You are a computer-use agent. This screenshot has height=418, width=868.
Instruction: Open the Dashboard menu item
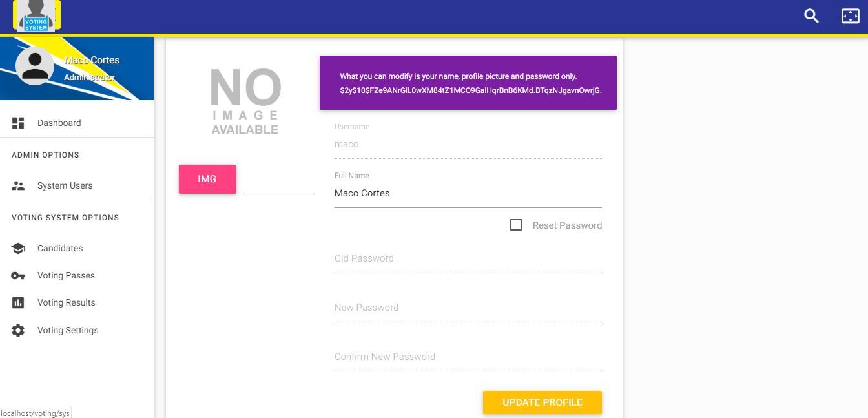tap(59, 123)
